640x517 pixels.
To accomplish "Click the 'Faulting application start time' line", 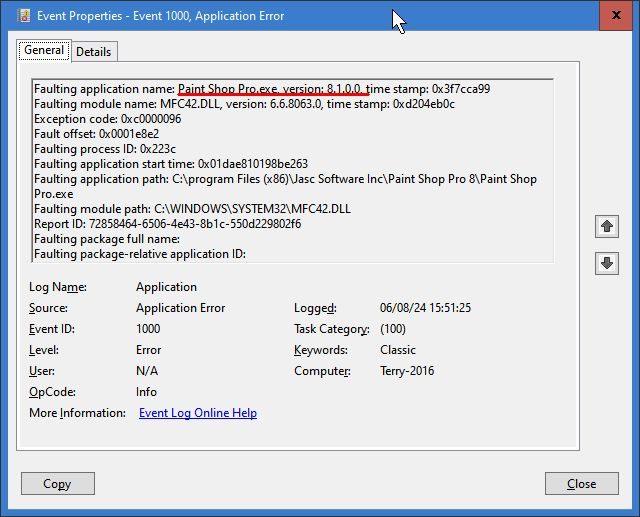I will click(171, 164).
